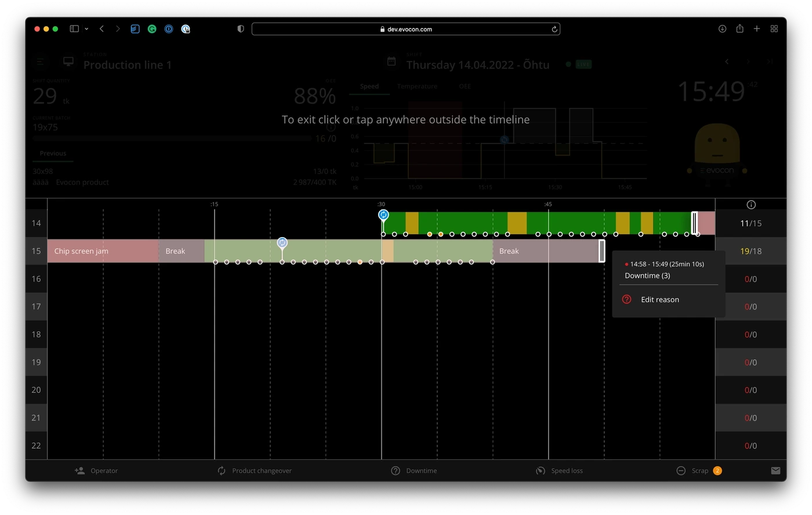Click the timeline info icon
The width and height of the screenshot is (812, 515).
pyautogui.click(x=751, y=205)
